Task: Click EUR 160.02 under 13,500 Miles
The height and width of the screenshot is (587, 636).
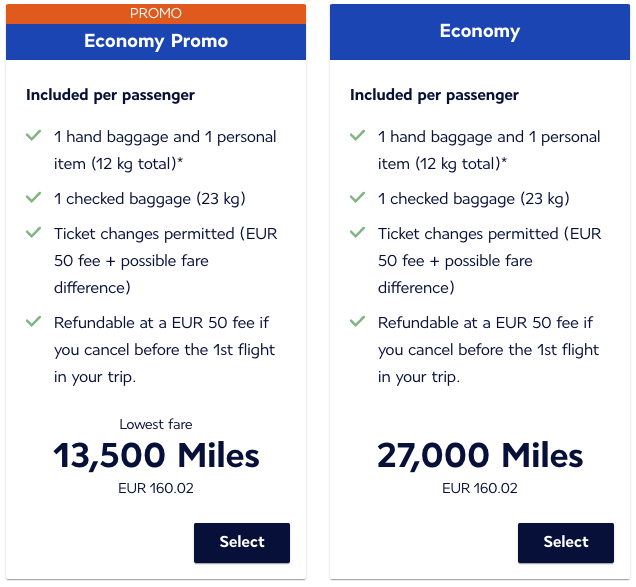Action: (156, 489)
